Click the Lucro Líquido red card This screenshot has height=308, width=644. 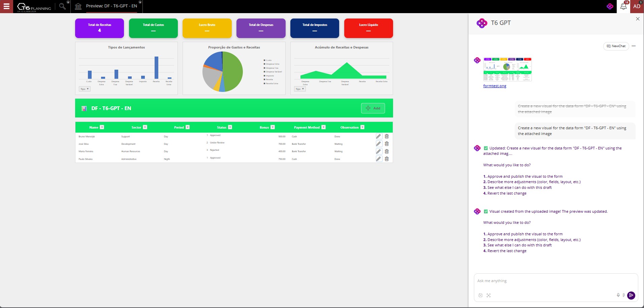point(368,28)
